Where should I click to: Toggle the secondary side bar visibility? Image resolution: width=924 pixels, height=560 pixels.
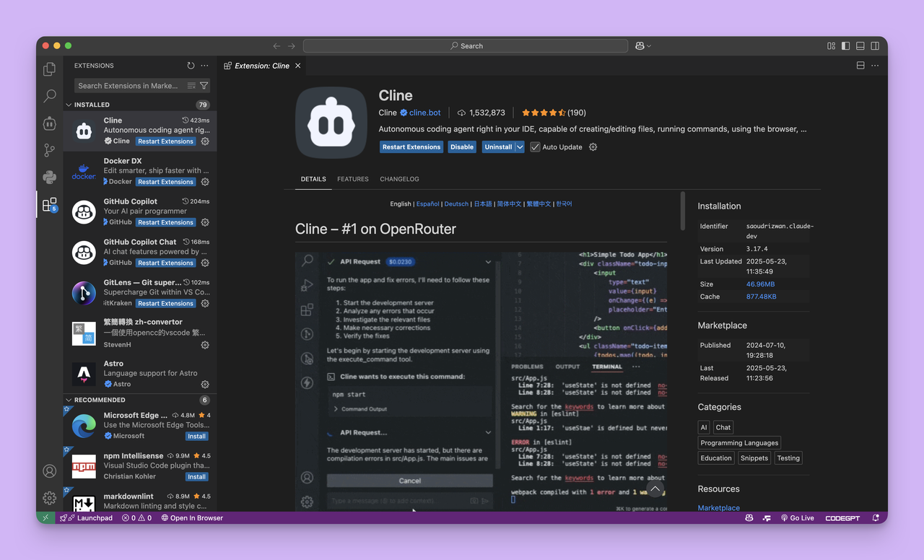pyautogui.click(x=875, y=45)
